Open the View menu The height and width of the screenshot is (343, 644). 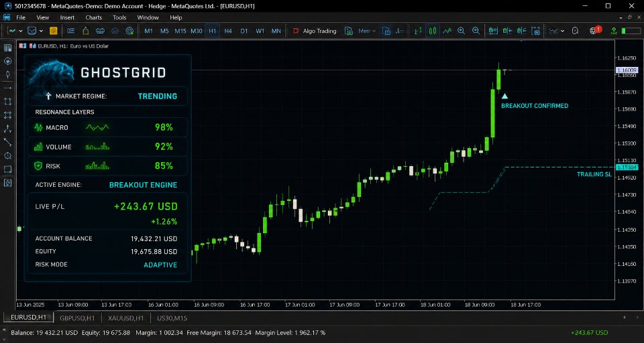pyautogui.click(x=43, y=17)
